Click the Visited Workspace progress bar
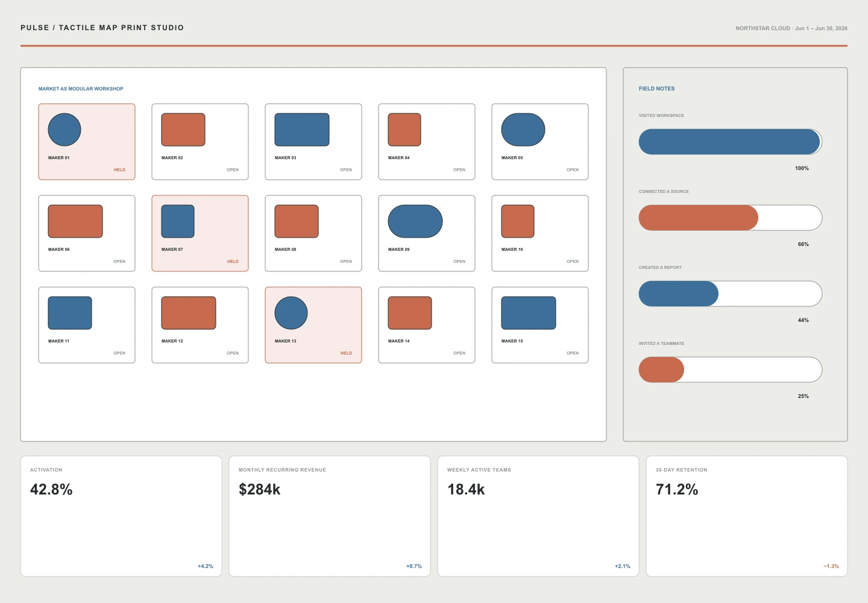 click(731, 142)
